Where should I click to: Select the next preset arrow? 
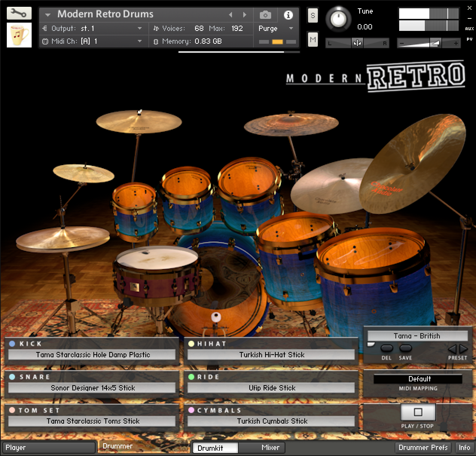(464, 349)
